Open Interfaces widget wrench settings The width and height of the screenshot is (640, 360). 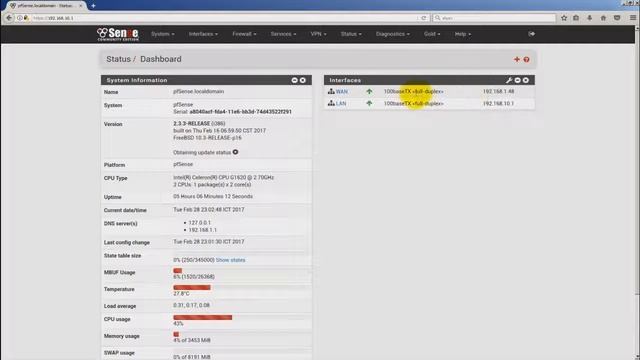[509, 80]
